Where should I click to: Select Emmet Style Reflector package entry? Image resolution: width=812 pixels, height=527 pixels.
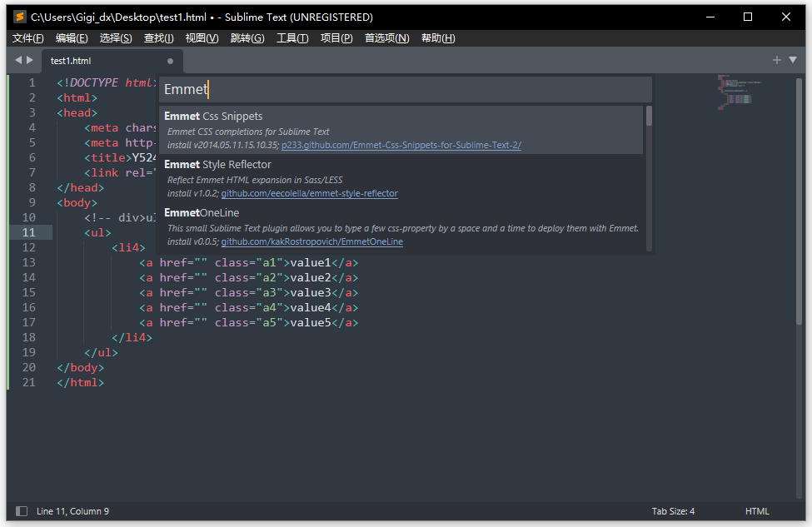(x=401, y=179)
